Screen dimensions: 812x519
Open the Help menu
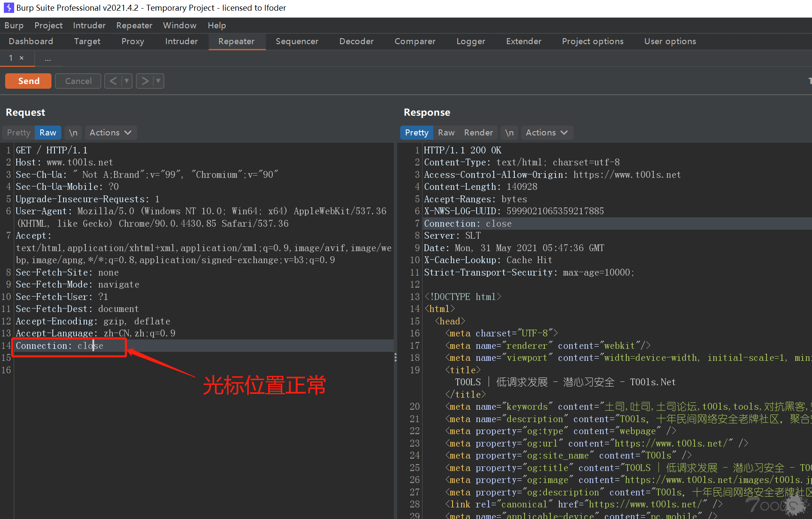tap(217, 25)
